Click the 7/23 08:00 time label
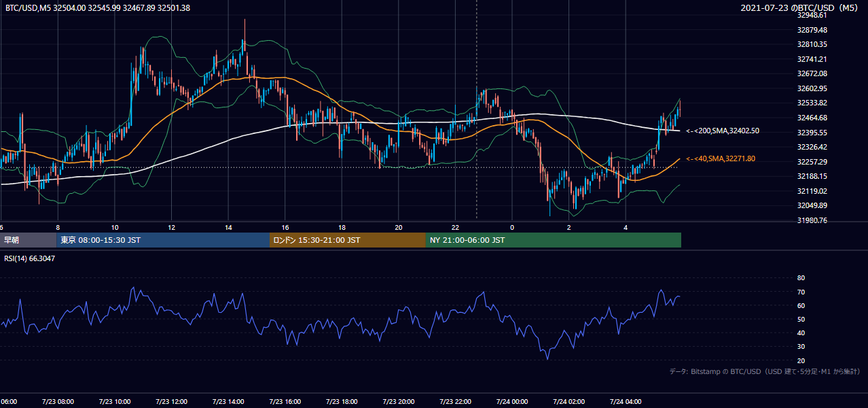868x408 pixels. pyautogui.click(x=57, y=402)
